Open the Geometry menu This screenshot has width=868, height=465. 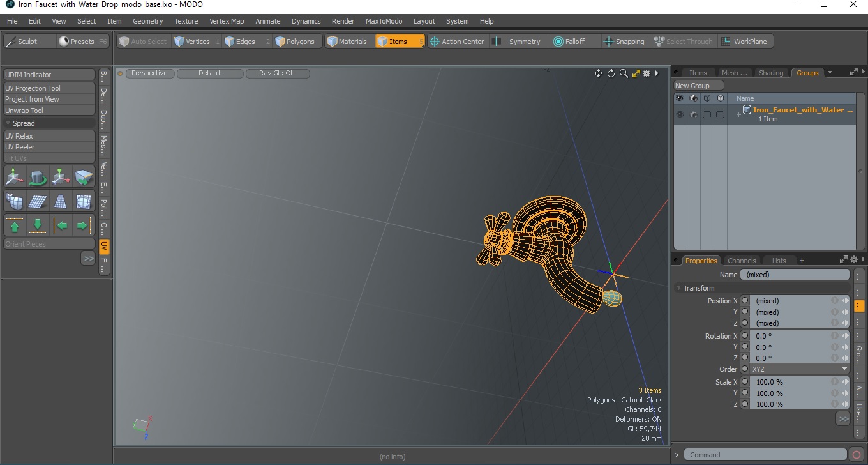[147, 21]
